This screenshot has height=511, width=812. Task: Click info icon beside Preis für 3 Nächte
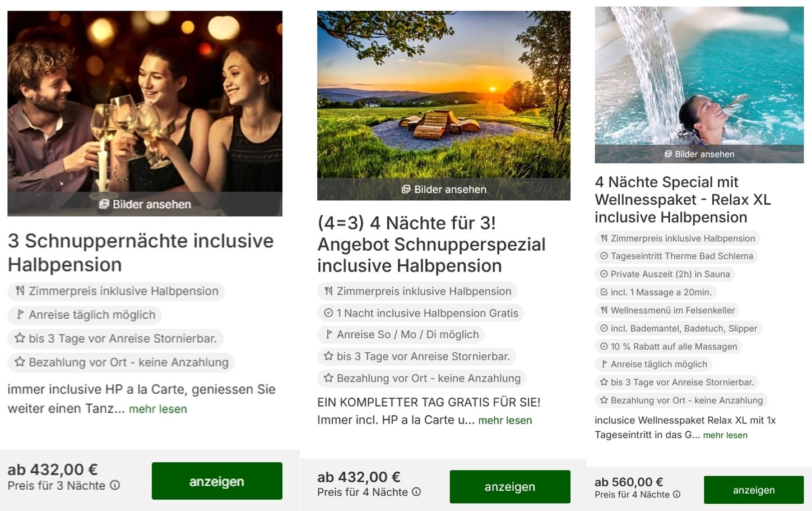pos(115,486)
